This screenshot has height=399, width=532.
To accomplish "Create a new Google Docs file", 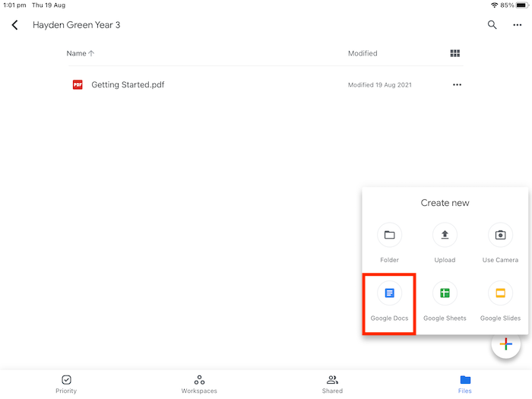I will (x=389, y=293).
